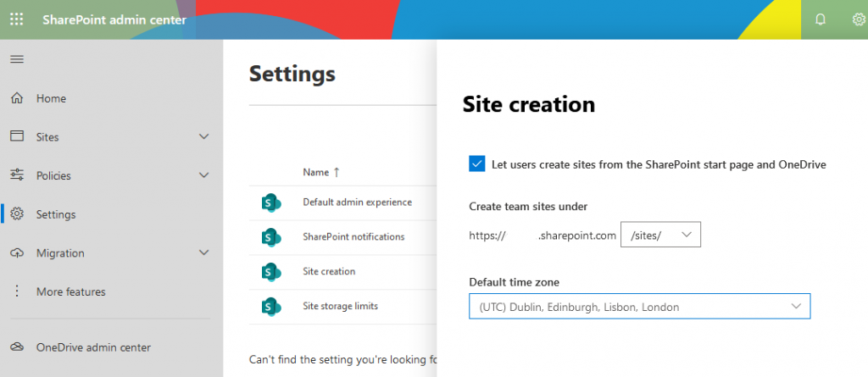Select Migration in the left navigation
The height and width of the screenshot is (377, 868).
60,253
